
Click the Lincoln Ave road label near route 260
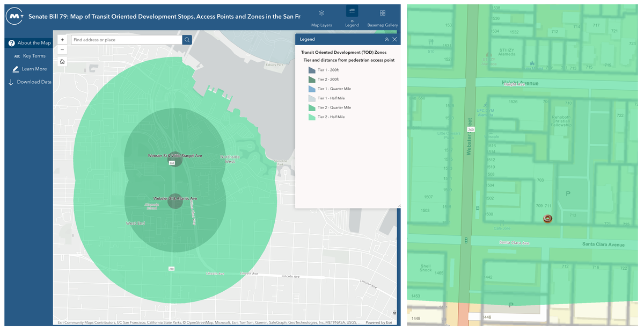click(x=214, y=274)
